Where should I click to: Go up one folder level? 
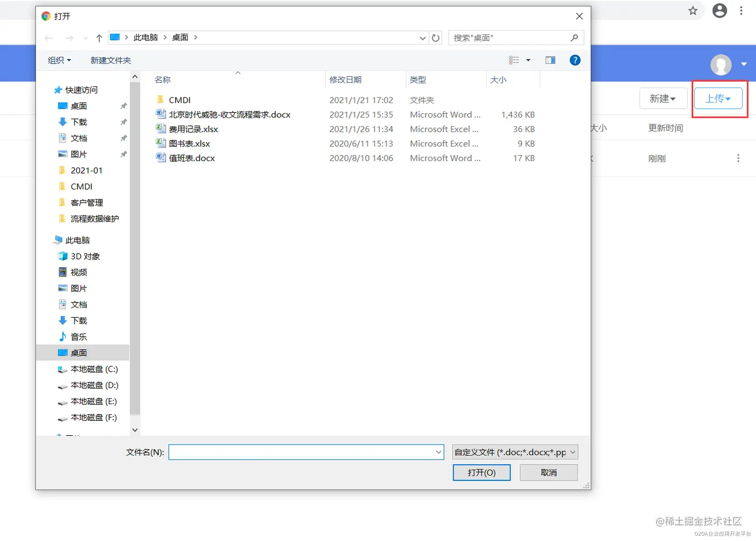(99, 38)
